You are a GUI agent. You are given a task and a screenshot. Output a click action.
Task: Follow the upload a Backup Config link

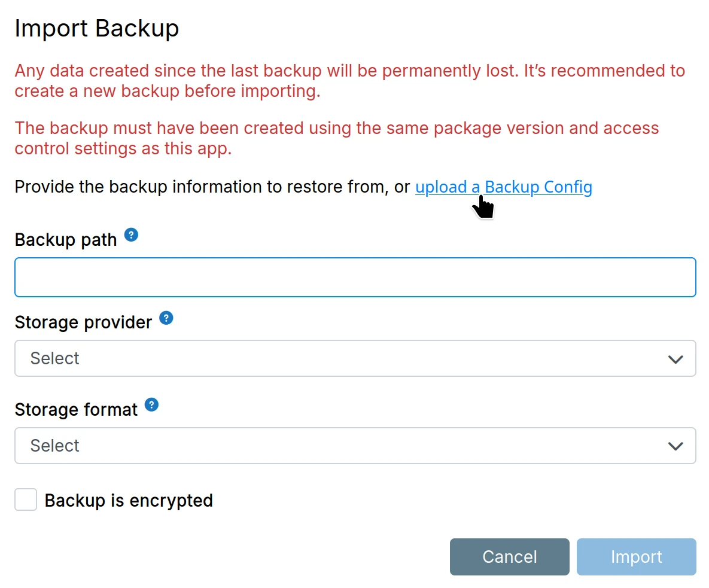(x=503, y=187)
